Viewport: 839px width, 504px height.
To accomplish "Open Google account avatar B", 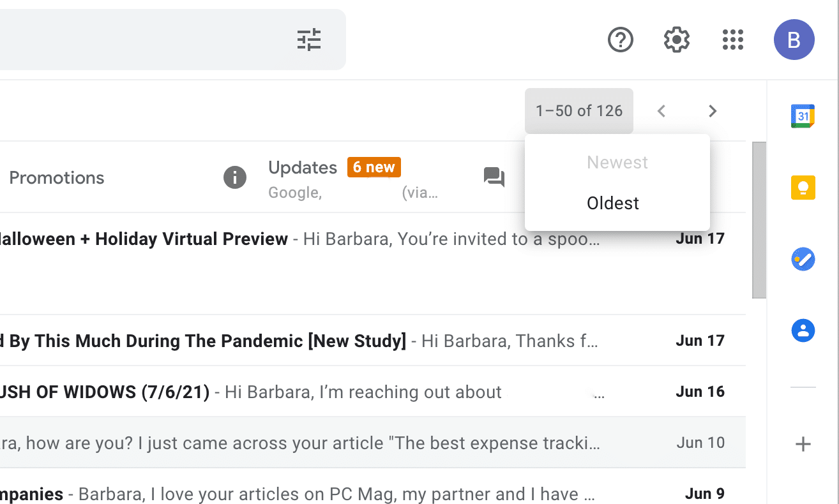I will 794,40.
